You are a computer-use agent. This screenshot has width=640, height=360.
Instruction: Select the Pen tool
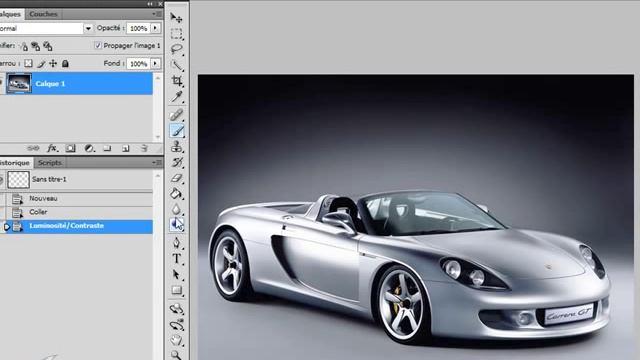tap(176, 243)
